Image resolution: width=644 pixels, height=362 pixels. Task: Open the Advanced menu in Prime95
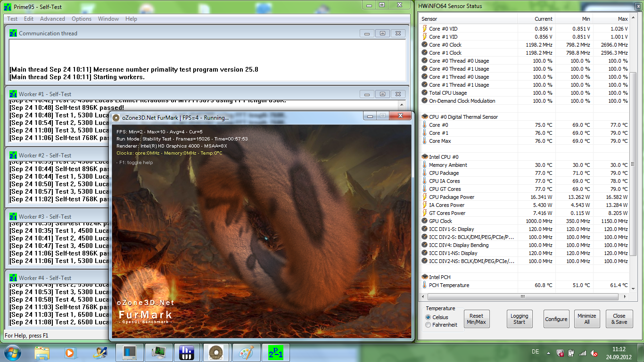tap(52, 19)
